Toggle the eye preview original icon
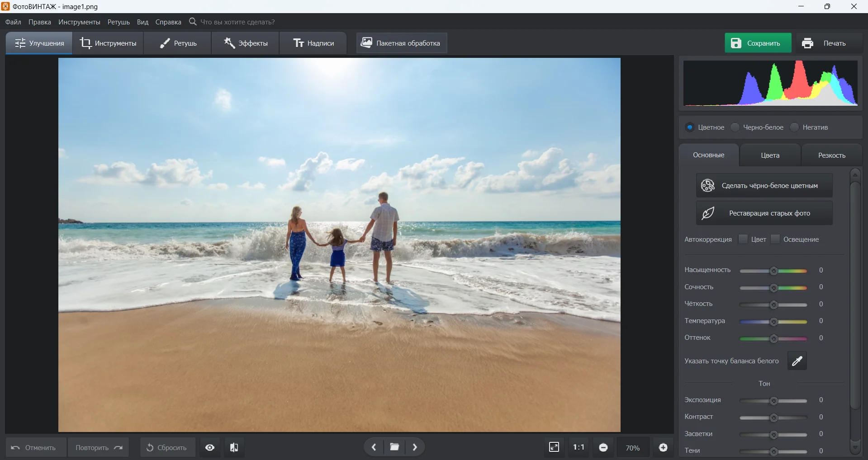 [210, 447]
